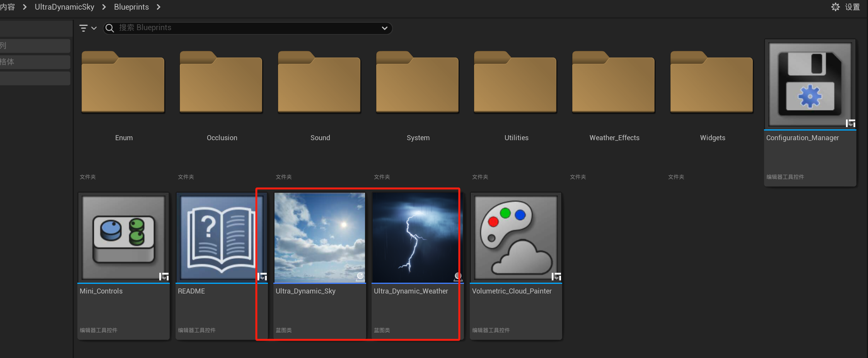Click the 设置 label
Screen dimensions: 868x358
[x=853, y=7]
